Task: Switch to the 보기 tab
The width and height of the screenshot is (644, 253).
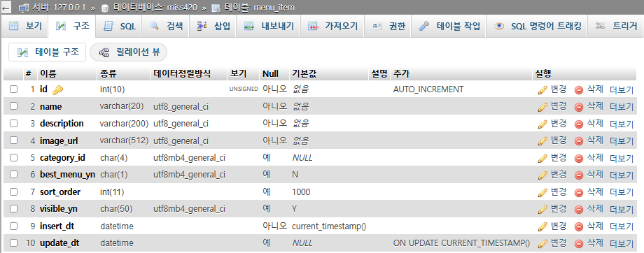Action: coord(25,27)
